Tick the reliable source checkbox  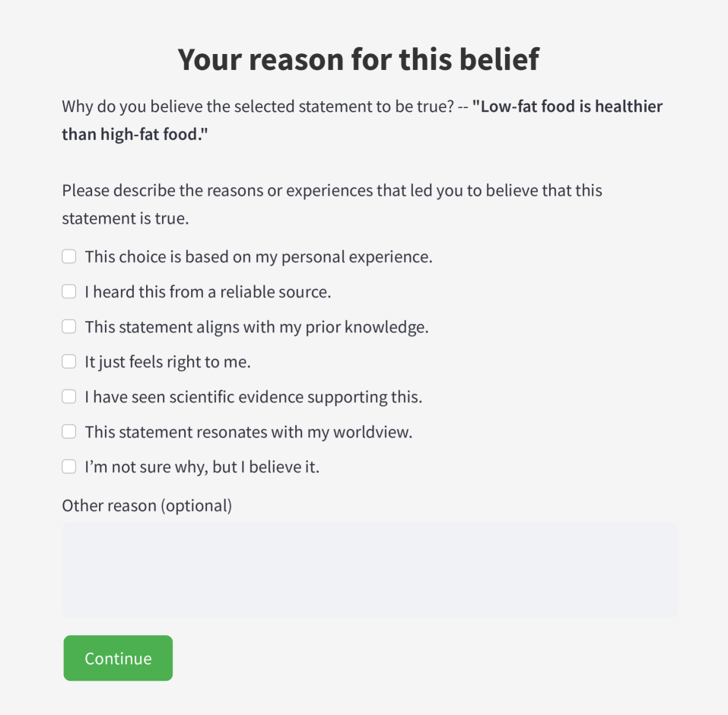[x=69, y=292]
